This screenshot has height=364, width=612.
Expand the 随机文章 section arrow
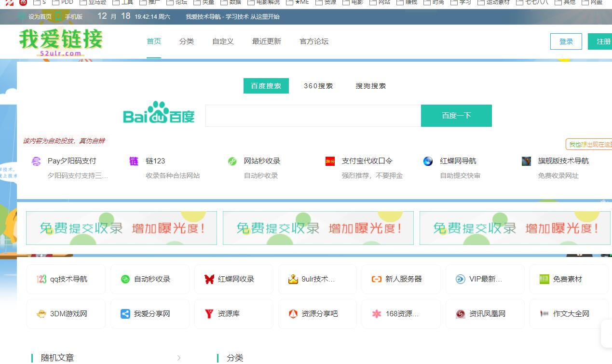179,358
